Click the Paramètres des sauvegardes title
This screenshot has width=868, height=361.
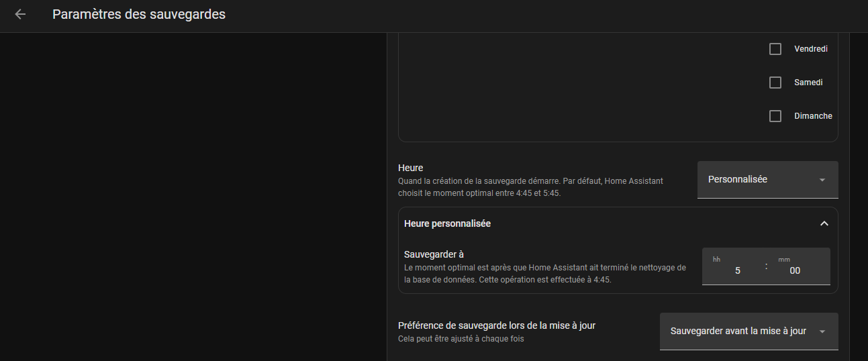pos(139,14)
